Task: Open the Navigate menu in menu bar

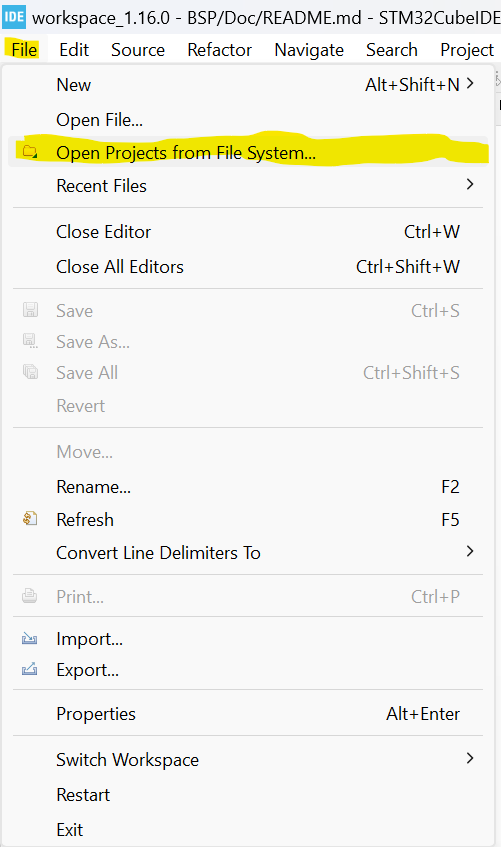Action: point(309,50)
